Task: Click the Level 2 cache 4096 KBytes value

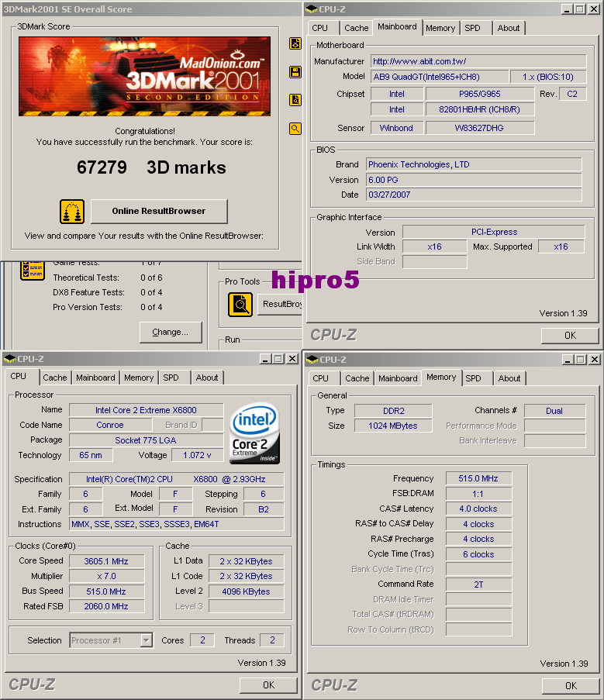Action: pyautogui.click(x=246, y=591)
